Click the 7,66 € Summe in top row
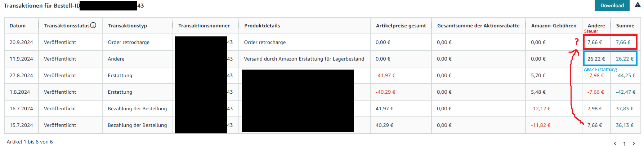The width and height of the screenshot is (644, 146). (x=623, y=42)
